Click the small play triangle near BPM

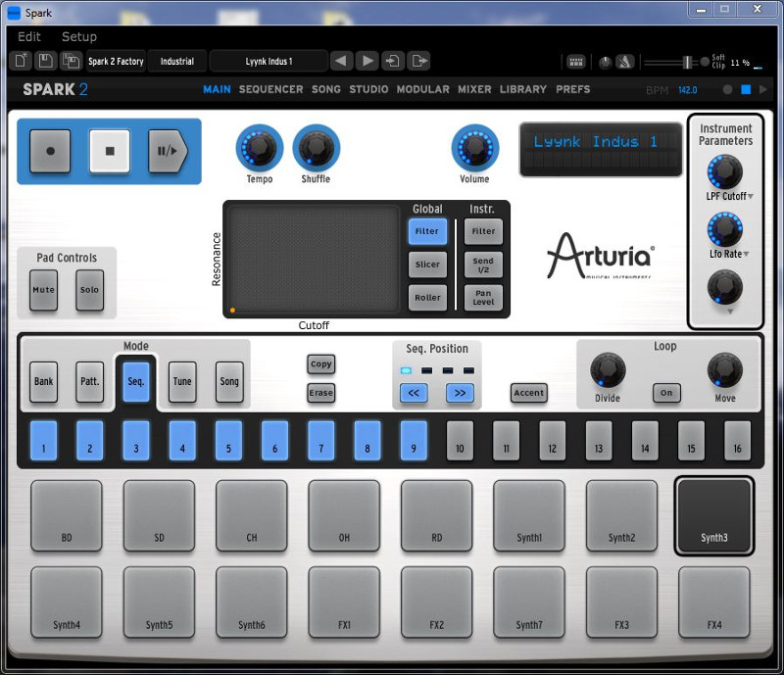[763, 89]
